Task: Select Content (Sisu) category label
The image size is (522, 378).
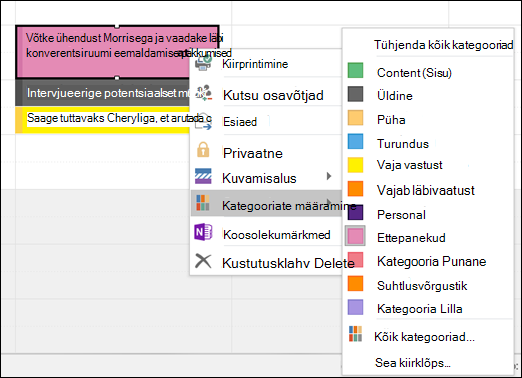Action: point(414,73)
